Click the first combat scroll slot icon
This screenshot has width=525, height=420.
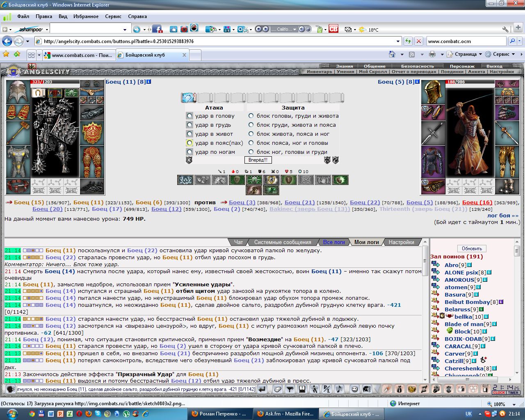click(x=188, y=98)
